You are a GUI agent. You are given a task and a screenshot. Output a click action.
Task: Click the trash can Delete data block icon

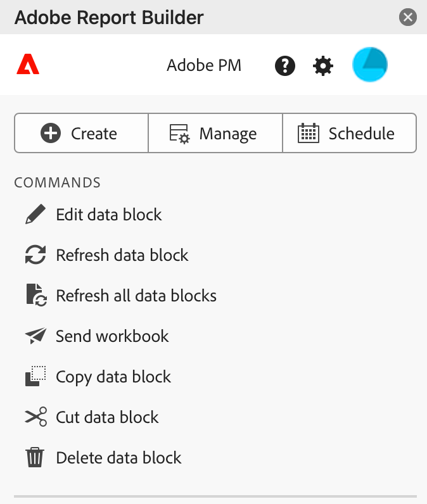[35, 457]
